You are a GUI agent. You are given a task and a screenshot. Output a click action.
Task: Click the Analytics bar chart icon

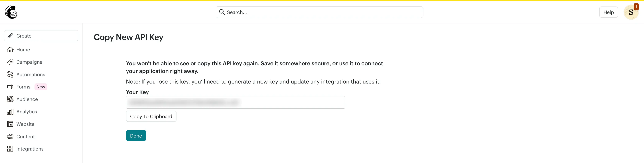[10, 112]
